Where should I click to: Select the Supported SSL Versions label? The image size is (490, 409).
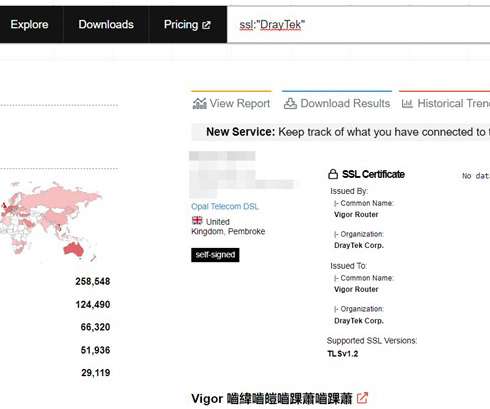tap(372, 341)
